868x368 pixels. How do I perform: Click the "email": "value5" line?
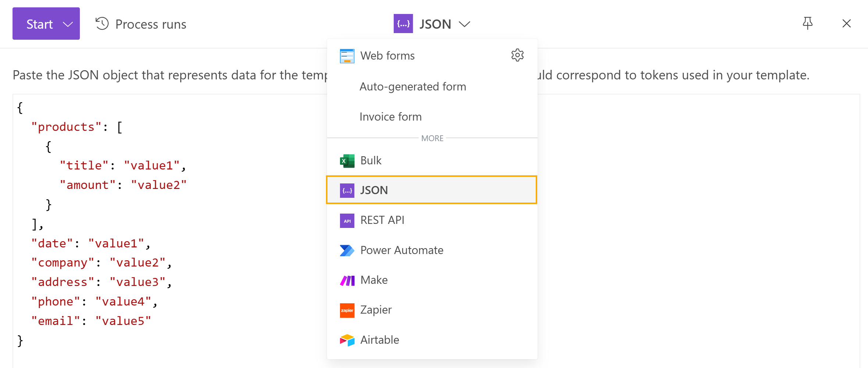pyautogui.click(x=91, y=321)
